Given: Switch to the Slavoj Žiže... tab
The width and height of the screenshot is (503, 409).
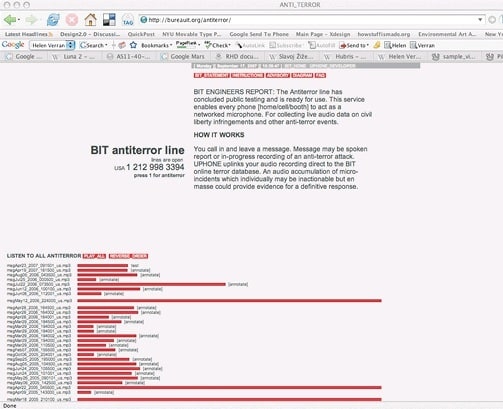Looking at the screenshot, I should tap(292, 57).
